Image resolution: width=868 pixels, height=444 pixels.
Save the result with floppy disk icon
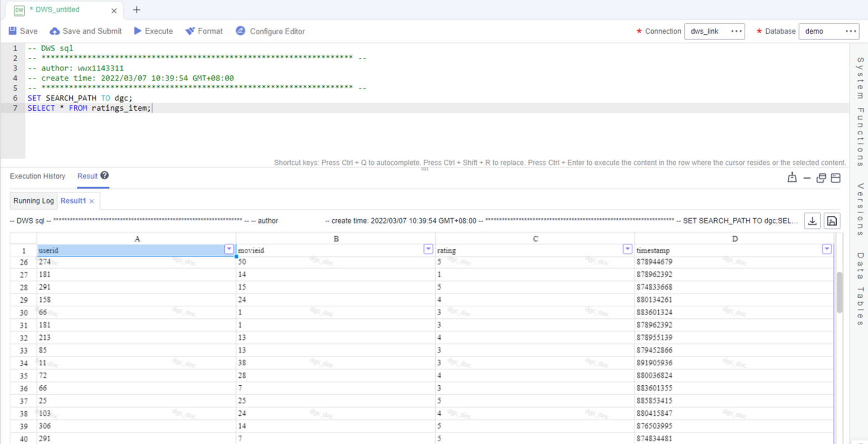(831, 221)
